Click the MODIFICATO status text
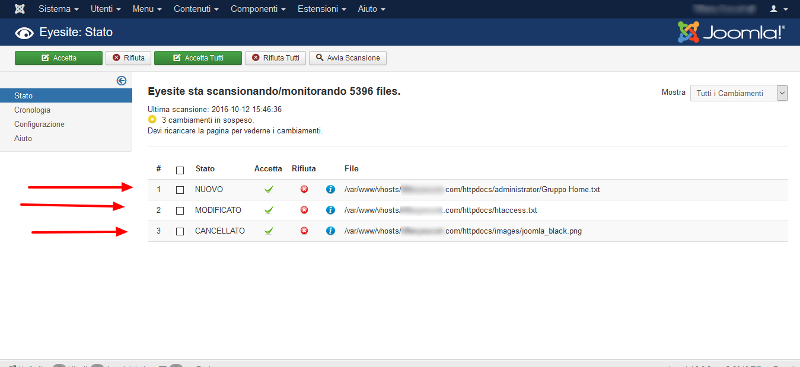800x367 pixels. click(218, 210)
